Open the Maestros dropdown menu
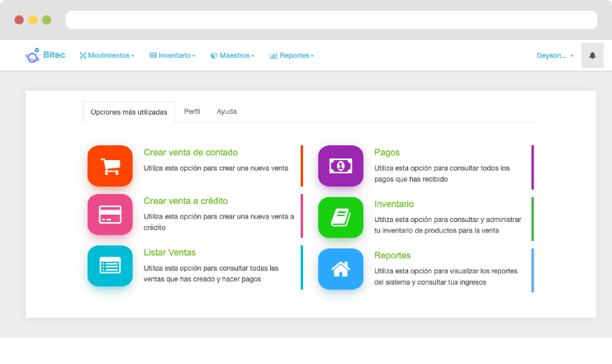 [233, 55]
